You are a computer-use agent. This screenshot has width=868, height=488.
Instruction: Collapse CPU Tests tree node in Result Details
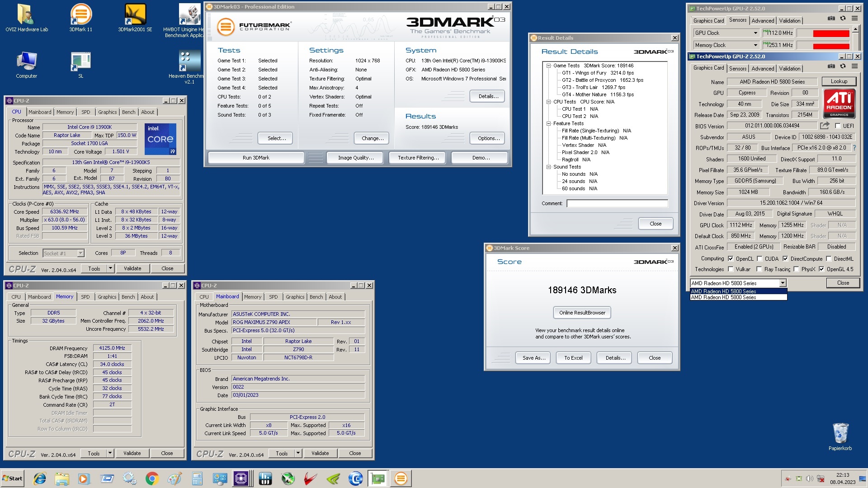click(x=548, y=102)
